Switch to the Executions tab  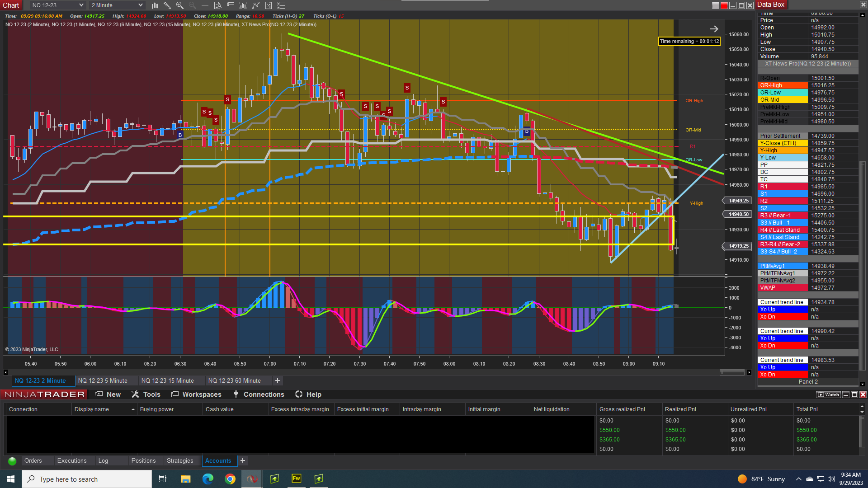click(72, 461)
